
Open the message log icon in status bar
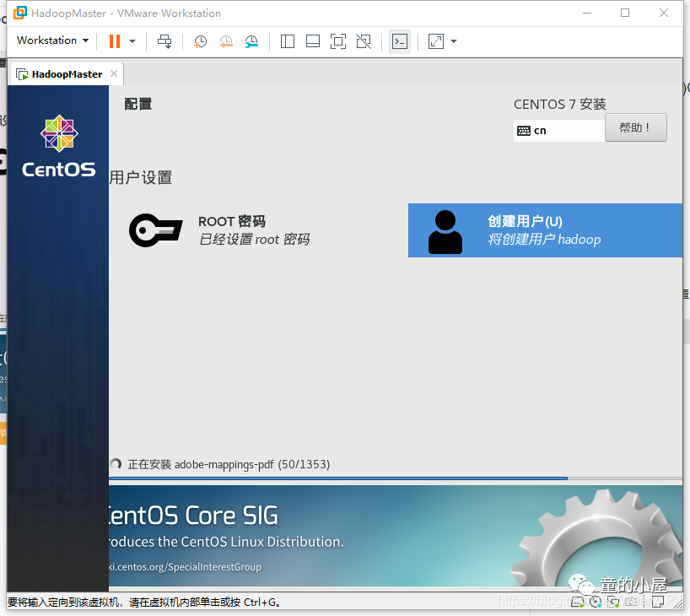coord(658,602)
